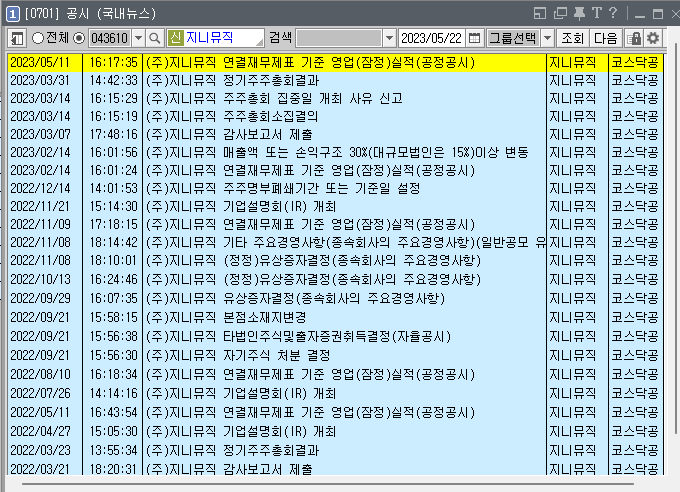This screenshot has width=680, height=492.
Task: Click the magnifier stock search icon
Action: click(154, 38)
